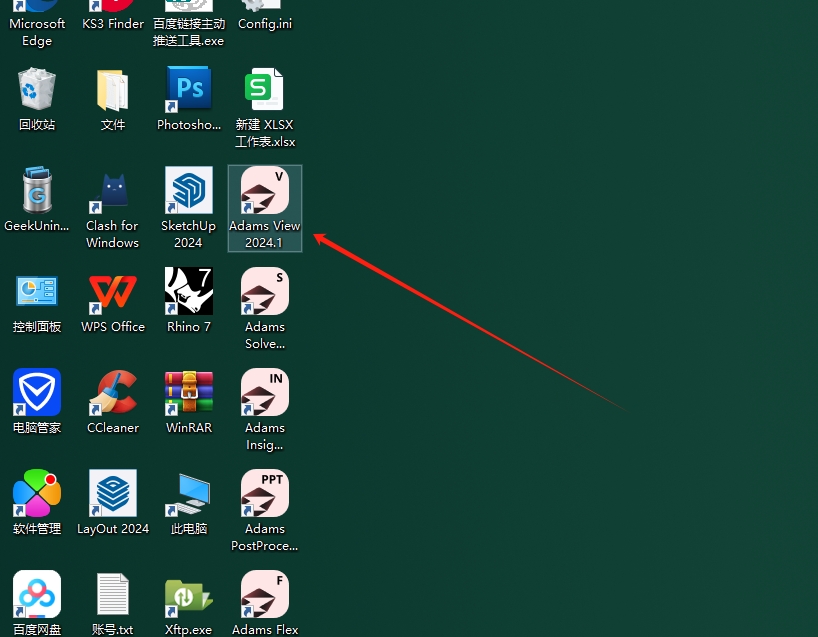The height and width of the screenshot is (637, 818).
Task: Select the WinRAR desktop icon
Action: point(188,394)
